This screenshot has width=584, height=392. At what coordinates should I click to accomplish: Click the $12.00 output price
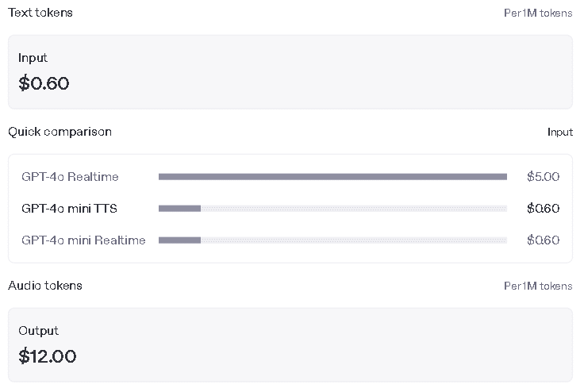[48, 356]
